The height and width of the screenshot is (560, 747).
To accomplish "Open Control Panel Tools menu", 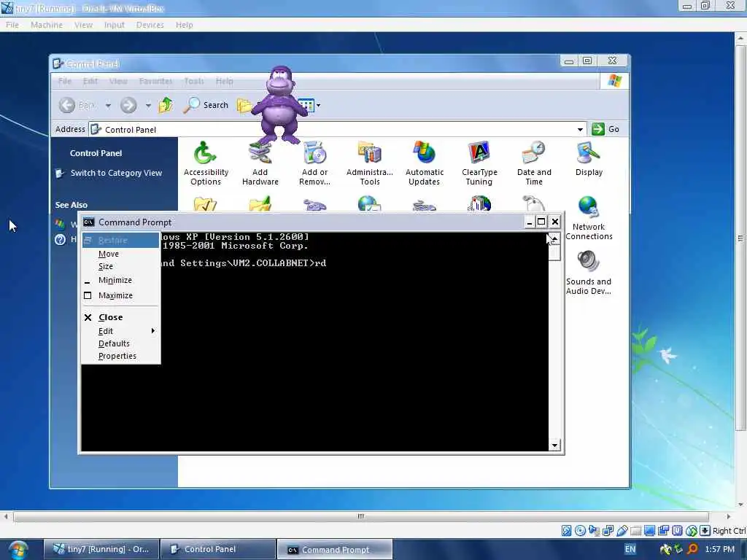I will [194, 81].
